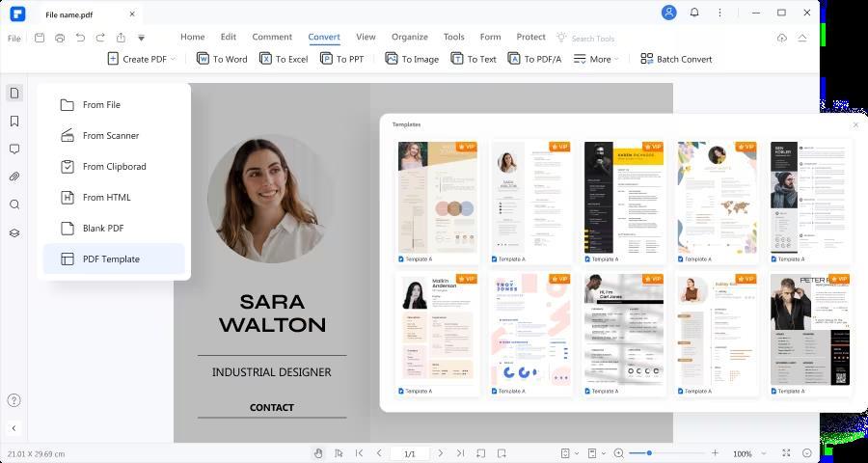Go to the next page arrow
Screen dimensions: 868x463
click(x=441, y=453)
